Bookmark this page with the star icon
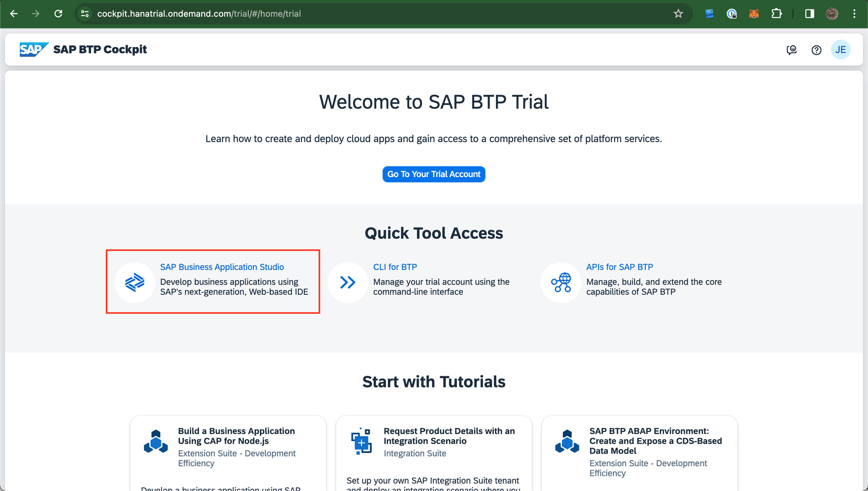 pos(678,14)
